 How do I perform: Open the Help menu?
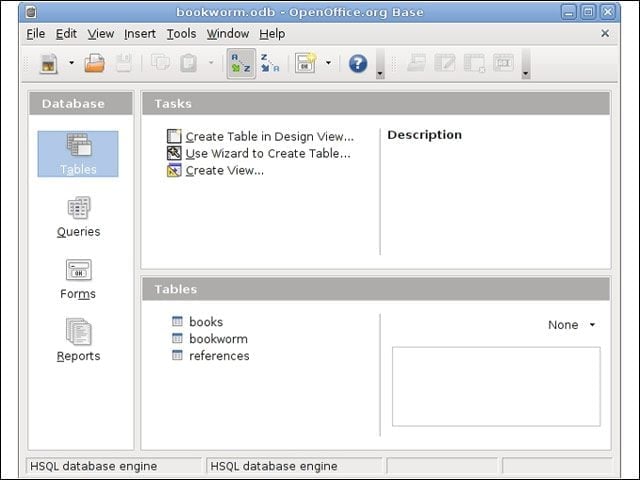click(x=272, y=33)
